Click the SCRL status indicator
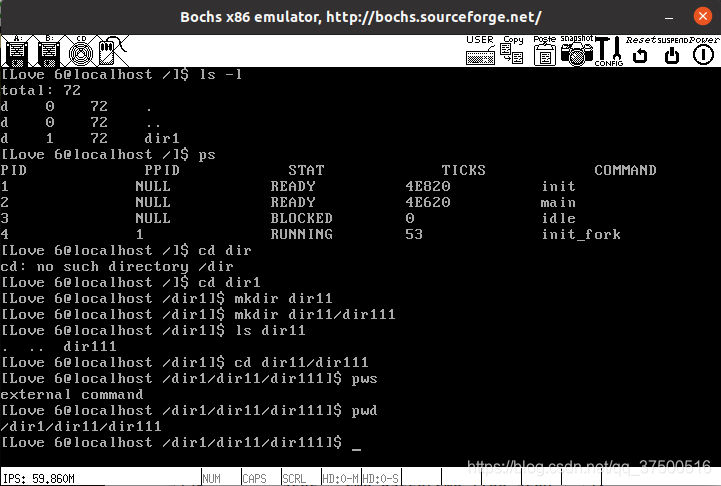This screenshot has height=486, width=721. (294, 479)
